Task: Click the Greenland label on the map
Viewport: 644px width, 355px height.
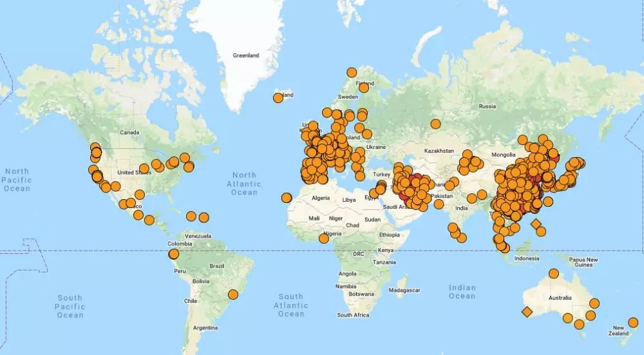Action: (x=246, y=56)
